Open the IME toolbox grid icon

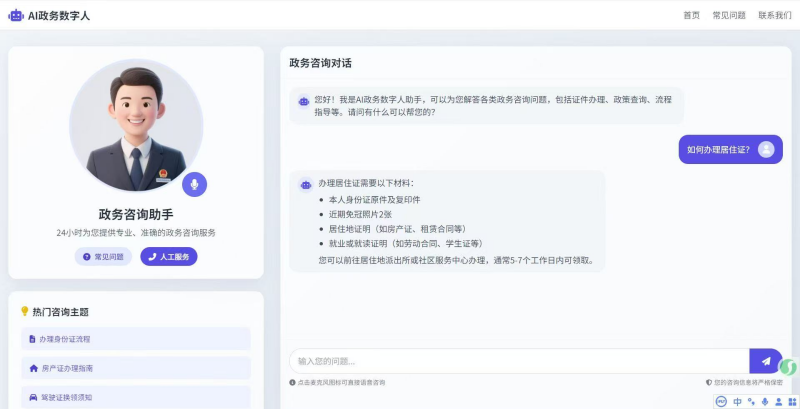click(x=792, y=401)
